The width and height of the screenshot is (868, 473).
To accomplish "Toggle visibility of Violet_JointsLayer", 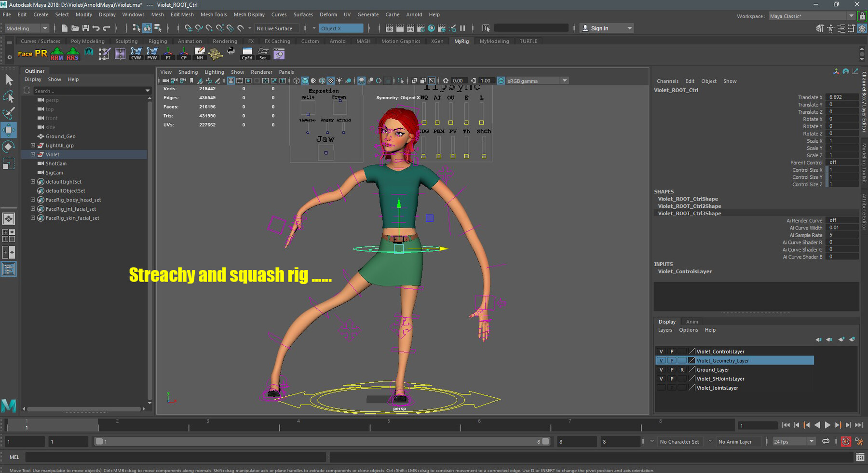I will (x=661, y=388).
